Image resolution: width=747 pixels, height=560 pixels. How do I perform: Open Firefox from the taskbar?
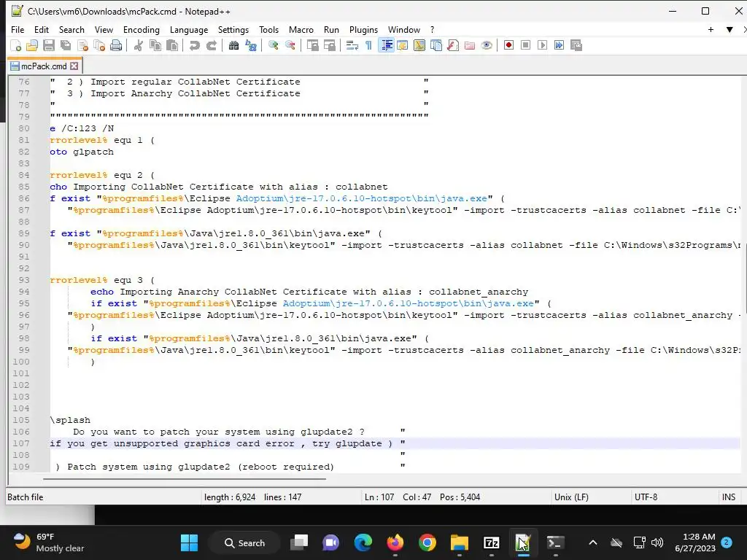click(x=395, y=542)
